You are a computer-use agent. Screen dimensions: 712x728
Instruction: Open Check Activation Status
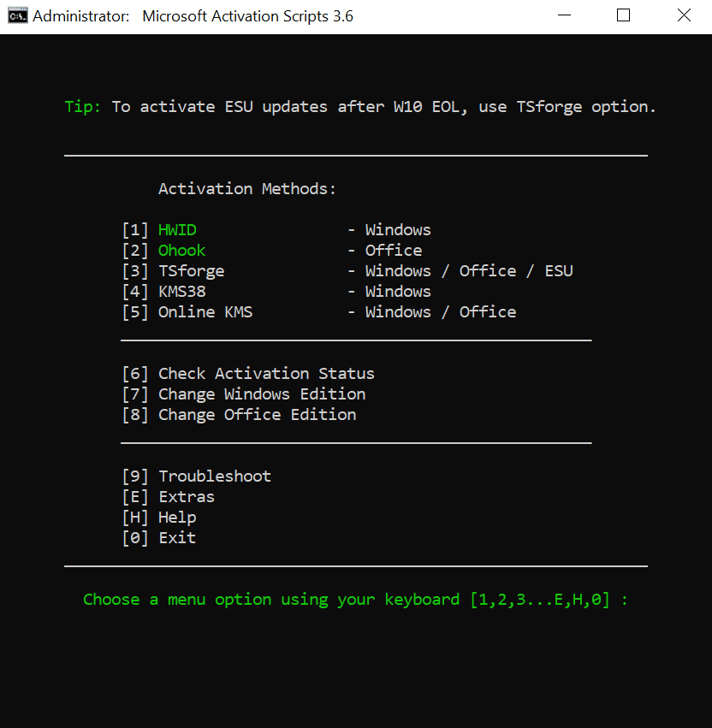tap(265, 373)
